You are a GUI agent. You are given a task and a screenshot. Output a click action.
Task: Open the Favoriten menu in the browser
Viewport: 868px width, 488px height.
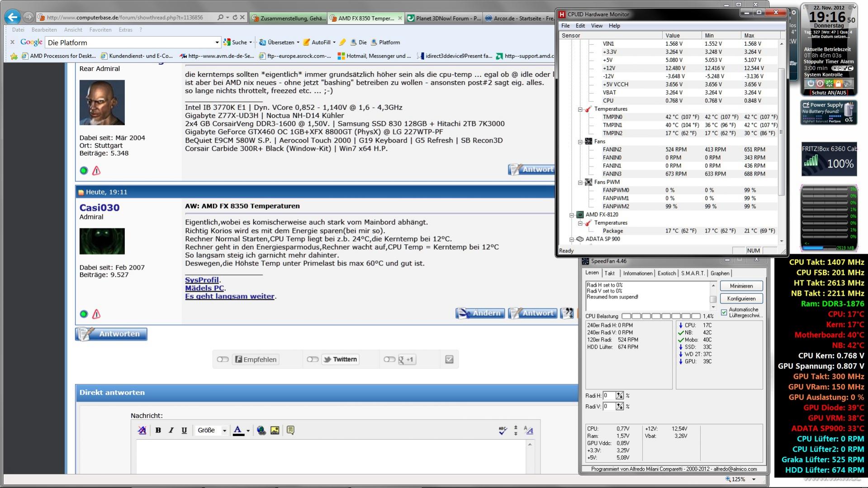[x=100, y=30]
